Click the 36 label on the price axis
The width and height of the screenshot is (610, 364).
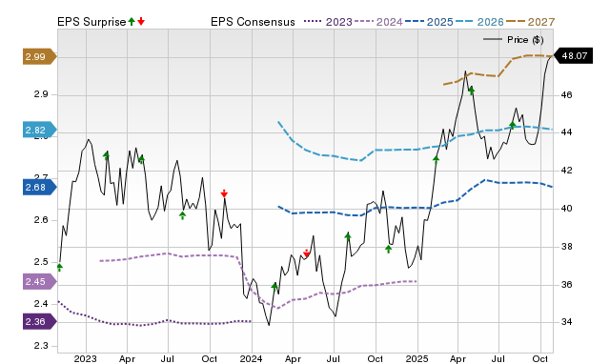click(567, 285)
